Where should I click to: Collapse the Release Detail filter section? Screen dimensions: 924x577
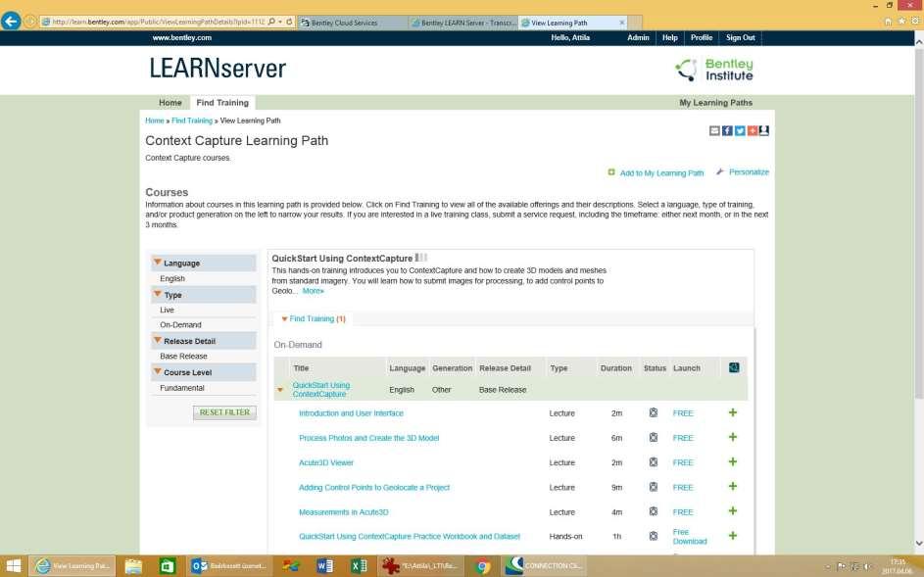pos(158,340)
